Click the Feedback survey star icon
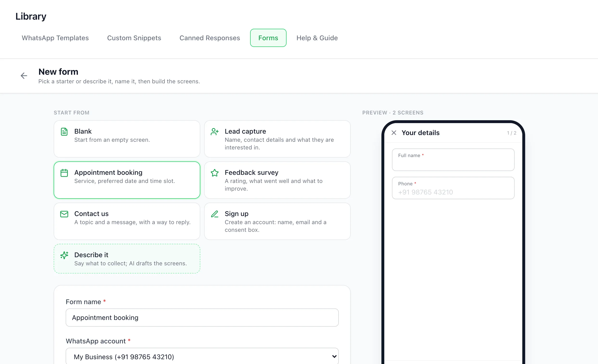The width and height of the screenshot is (598, 364). point(214,173)
